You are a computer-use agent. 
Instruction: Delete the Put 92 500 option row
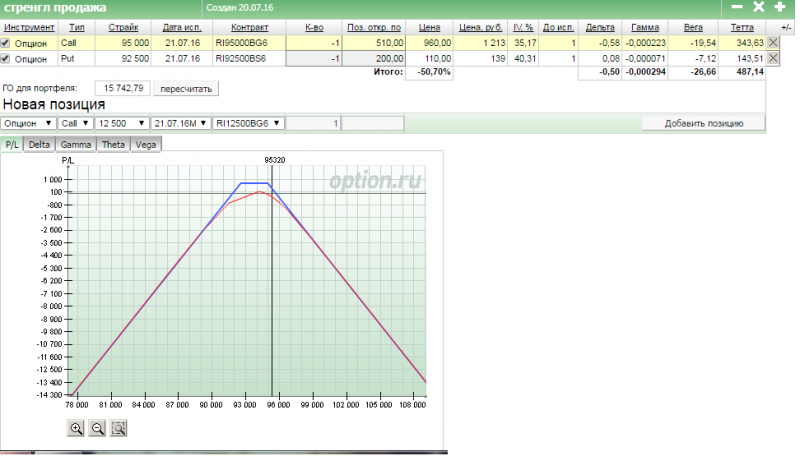(x=773, y=59)
